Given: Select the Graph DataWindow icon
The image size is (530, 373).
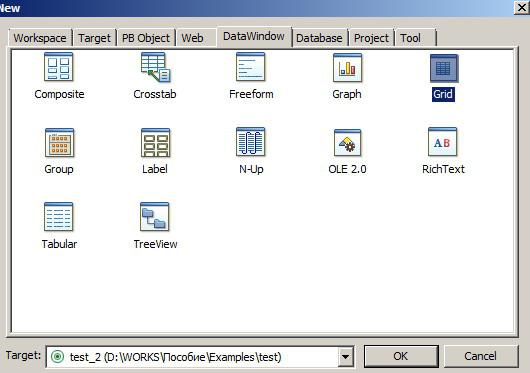Looking at the screenshot, I should (x=347, y=68).
